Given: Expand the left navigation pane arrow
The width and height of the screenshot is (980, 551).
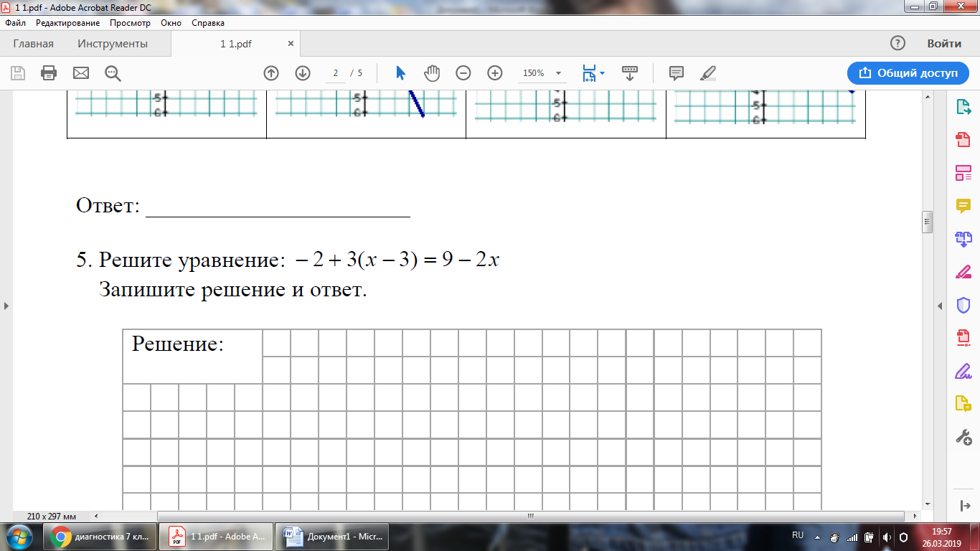Looking at the screenshot, I should click(x=6, y=306).
